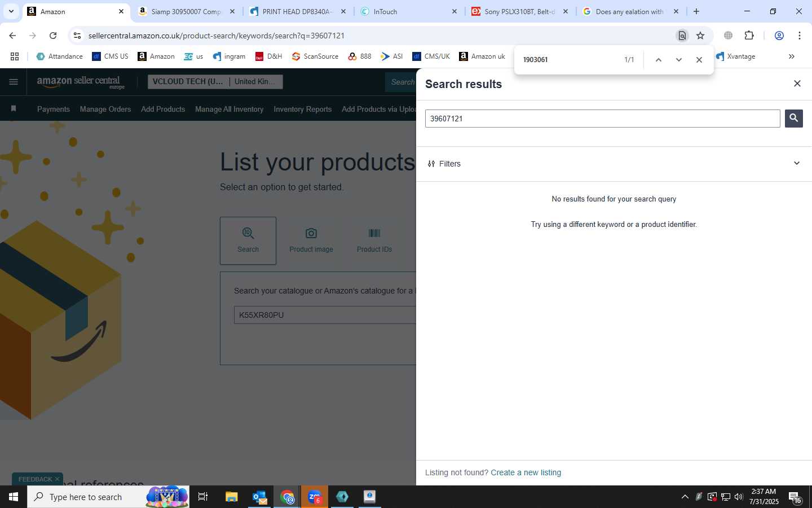Show hidden system tray icons
This screenshot has width=812, height=508.
tap(685, 497)
